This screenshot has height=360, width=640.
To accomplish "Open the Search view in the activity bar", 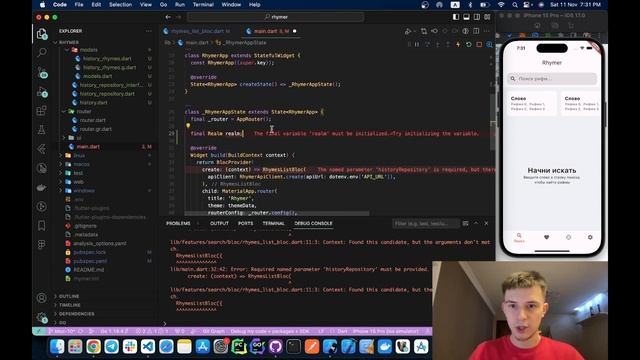I will (x=42, y=52).
